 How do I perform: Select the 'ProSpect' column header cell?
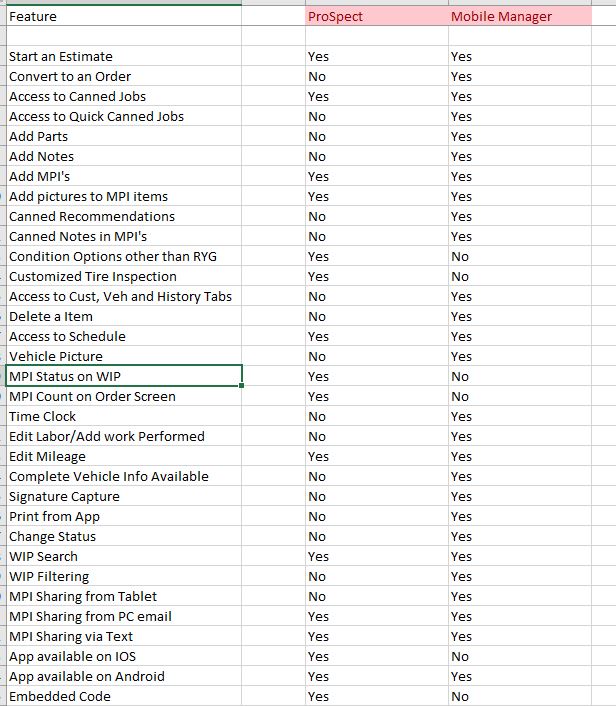(377, 16)
